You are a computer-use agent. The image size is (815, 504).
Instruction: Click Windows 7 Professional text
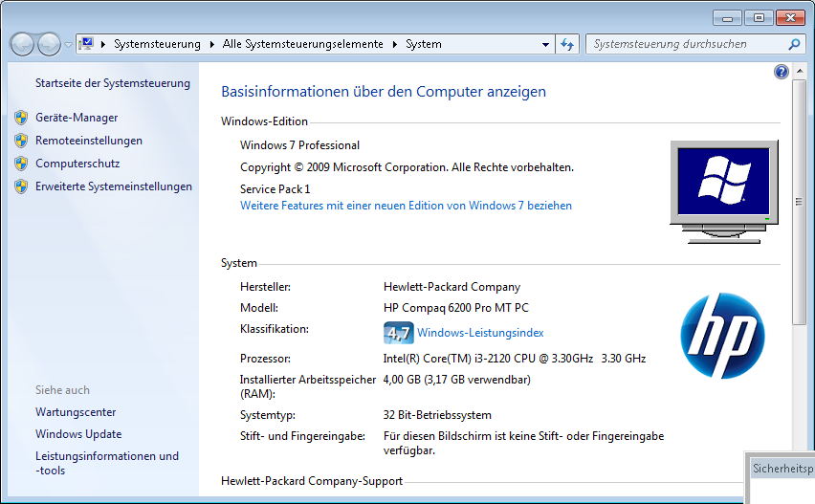(x=299, y=145)
